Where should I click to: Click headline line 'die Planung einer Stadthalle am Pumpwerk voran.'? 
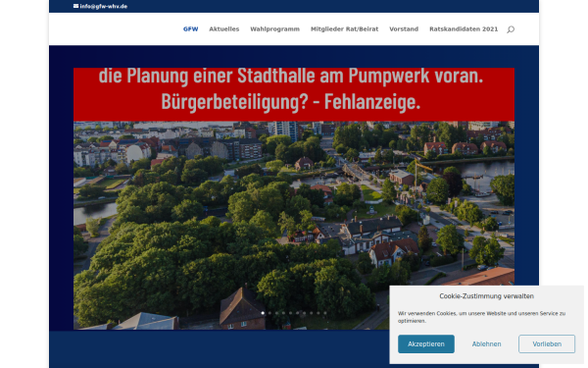tap(291, 76)
